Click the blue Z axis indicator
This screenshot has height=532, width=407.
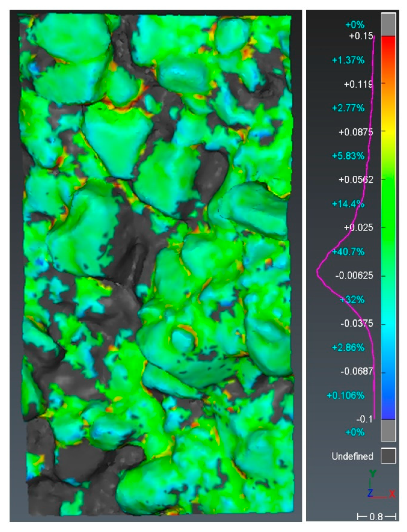pos(370,493)
